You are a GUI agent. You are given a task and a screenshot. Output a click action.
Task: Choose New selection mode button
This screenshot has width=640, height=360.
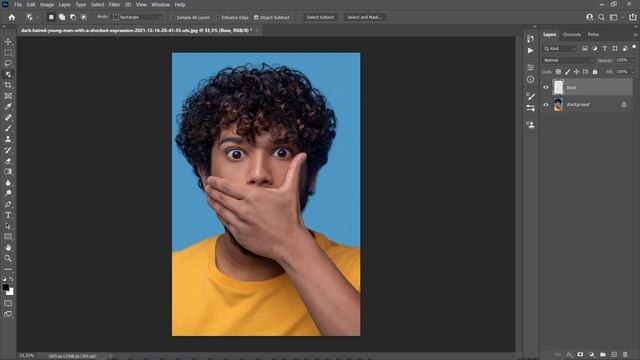[51, 17]
